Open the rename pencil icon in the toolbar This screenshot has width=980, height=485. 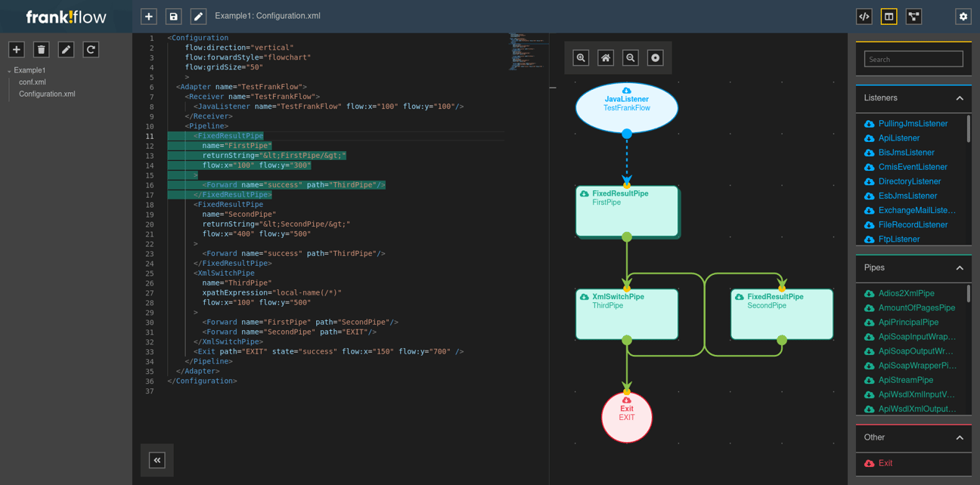coord(197,16)
